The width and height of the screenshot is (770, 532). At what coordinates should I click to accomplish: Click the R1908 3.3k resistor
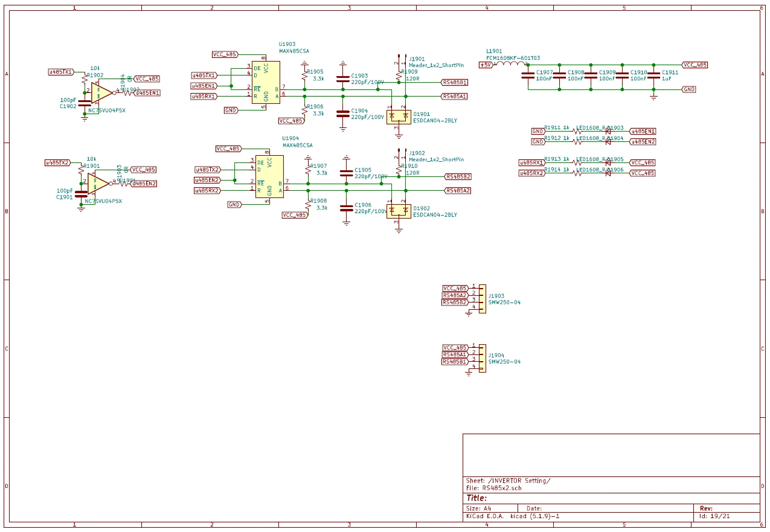click(x=308, y=205)
